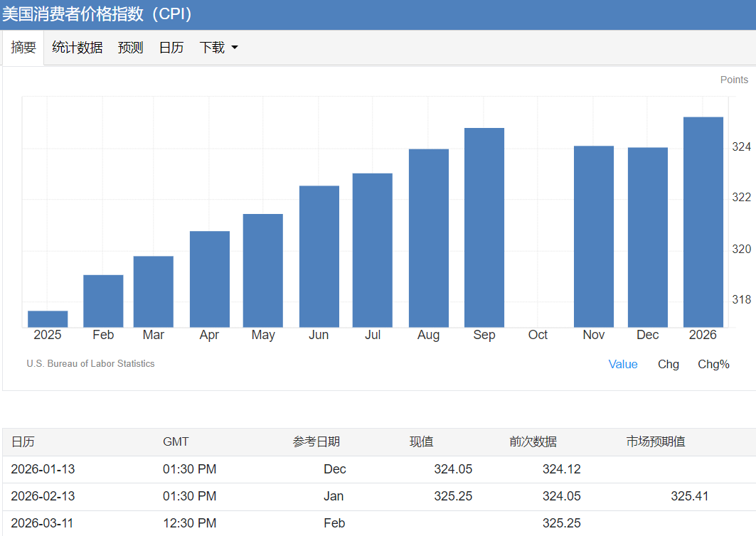
Task: Sort table by the 日历 column header
Action: (x=23, y=441)
